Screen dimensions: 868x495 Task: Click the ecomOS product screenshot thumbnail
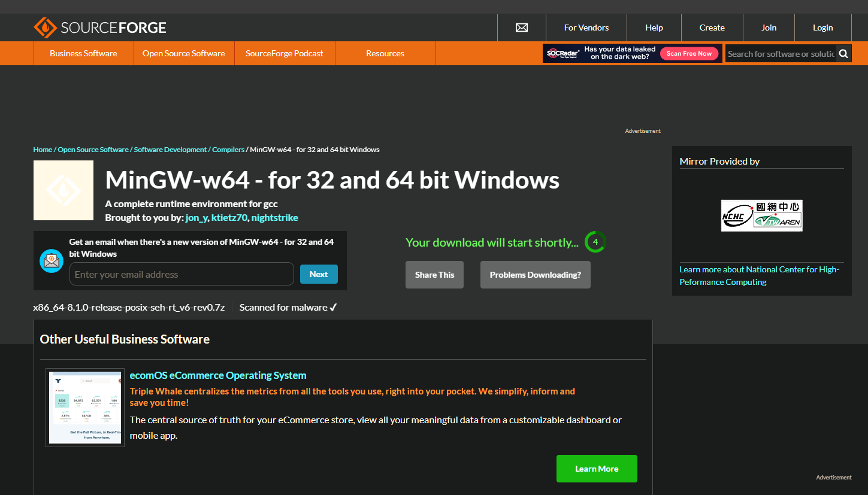point(85,408)
